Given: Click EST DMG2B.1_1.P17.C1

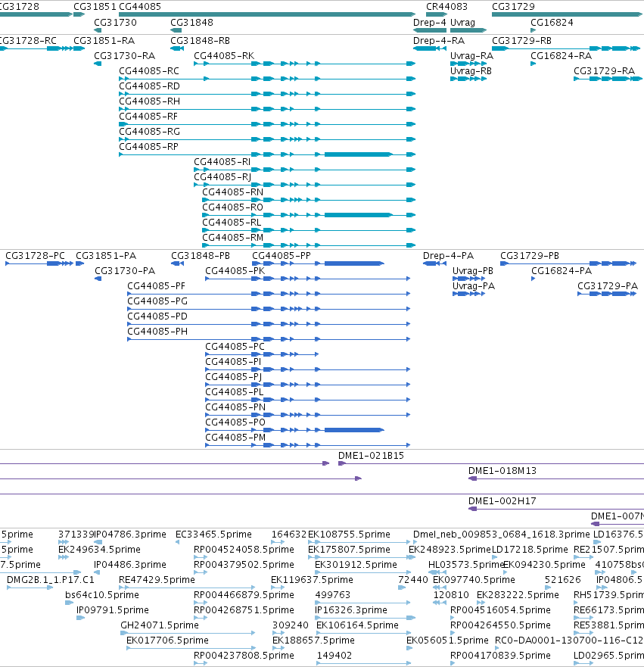Looking at the screenshot, I should (x=50, y=580).
